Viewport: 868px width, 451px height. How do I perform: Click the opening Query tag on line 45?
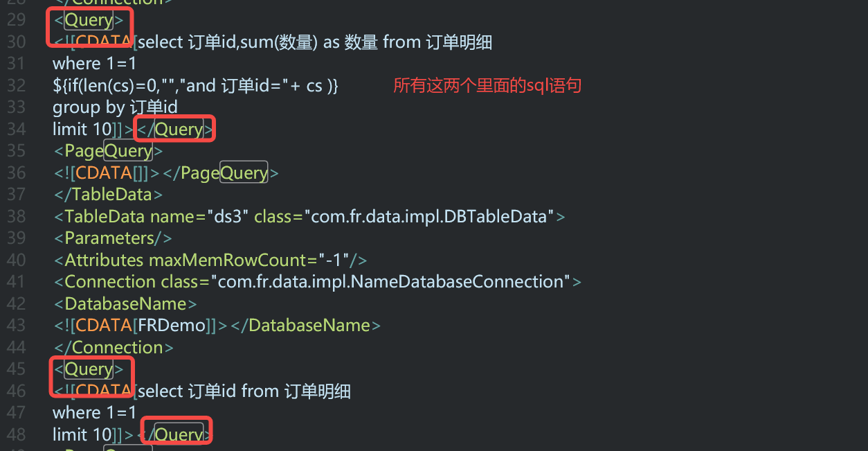click(89, 369)
